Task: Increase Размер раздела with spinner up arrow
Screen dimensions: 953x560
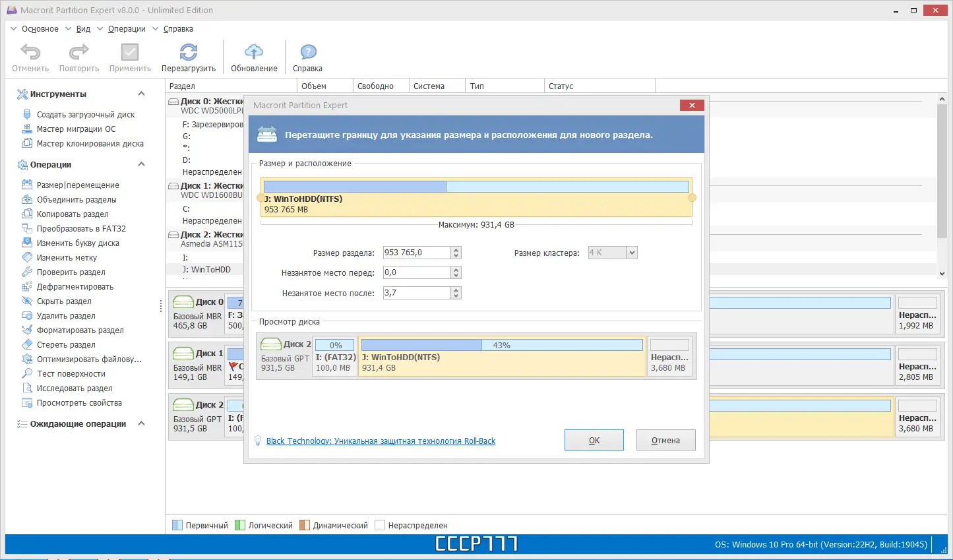Action: click(456, 250)
